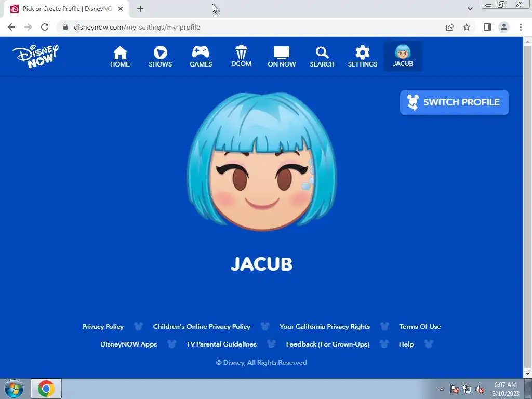This screenshot has width=532, height=399.
Task: Open Children's Online Privacy Policy link
Action: (202, 326)
